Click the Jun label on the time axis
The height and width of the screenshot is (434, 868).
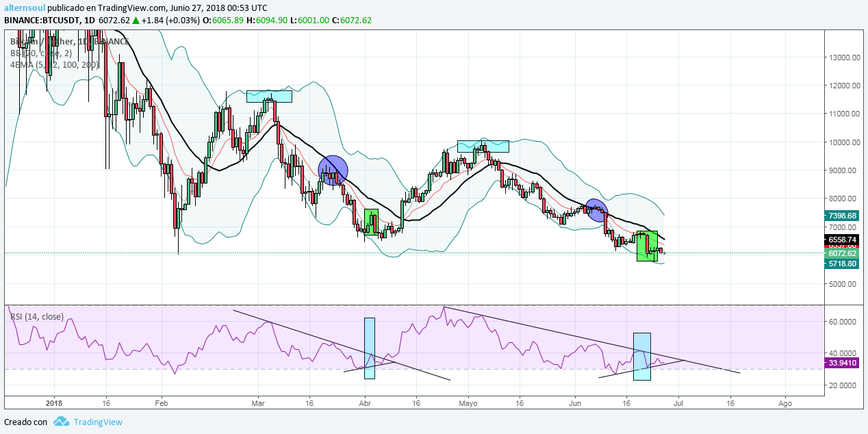(574, 404)
